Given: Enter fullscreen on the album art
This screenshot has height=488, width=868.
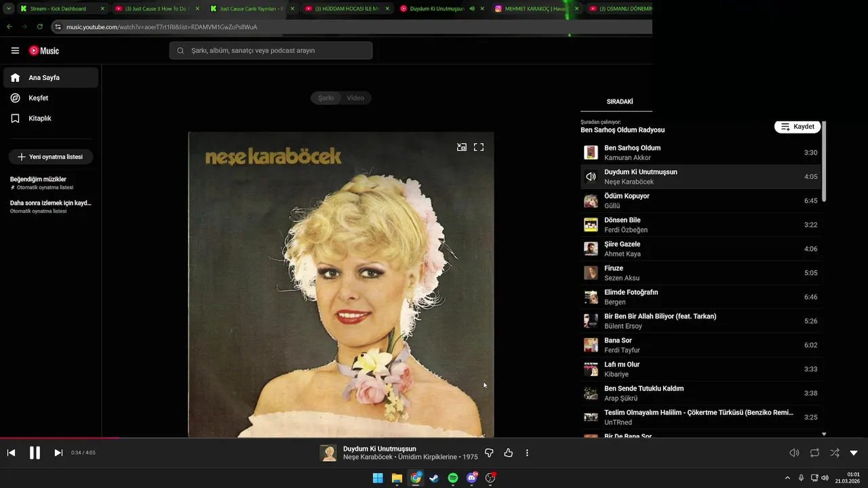Looking at the screenshot, I should 479,147.
